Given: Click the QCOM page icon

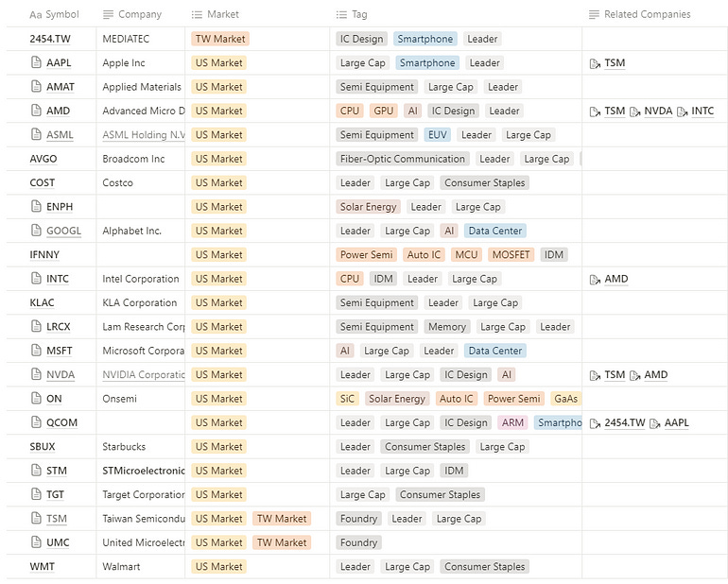Looking at the screenshot, I should click(36, 422).
